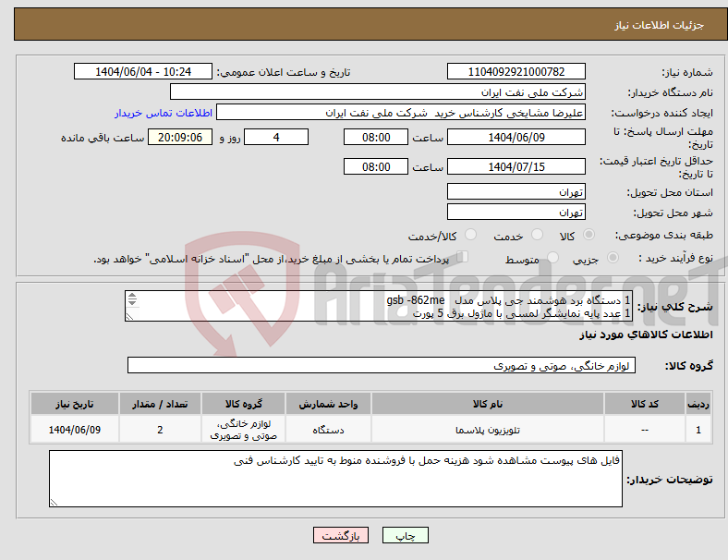Toggle the اسناد خزانه اسلامی payment checkbox
The height and width of the screenshot is (560, 728).
coord(463,256)
